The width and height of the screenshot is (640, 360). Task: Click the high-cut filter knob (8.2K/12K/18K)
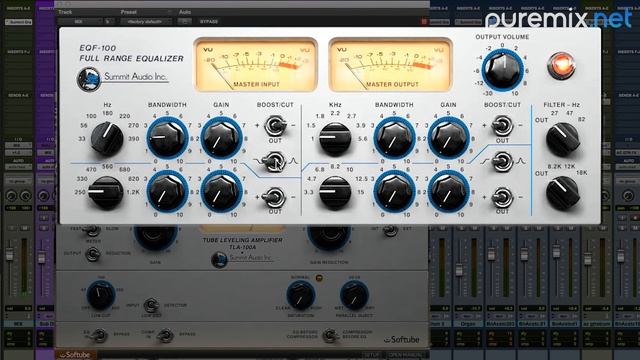tap(562, 193)
